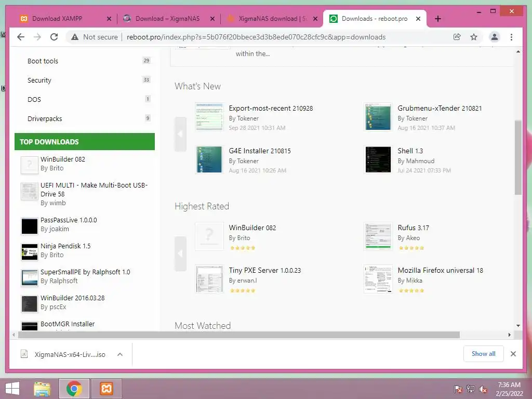Bookmark this page with the star

click(474, 37)
